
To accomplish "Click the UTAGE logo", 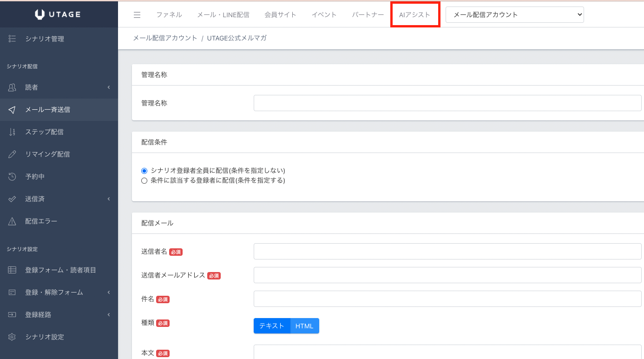I will click(59, 14).
